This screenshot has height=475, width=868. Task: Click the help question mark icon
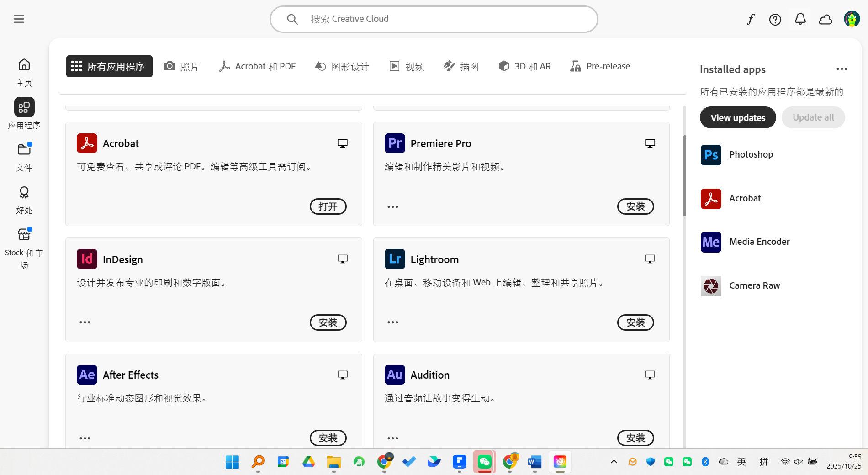tap(775, 19)
